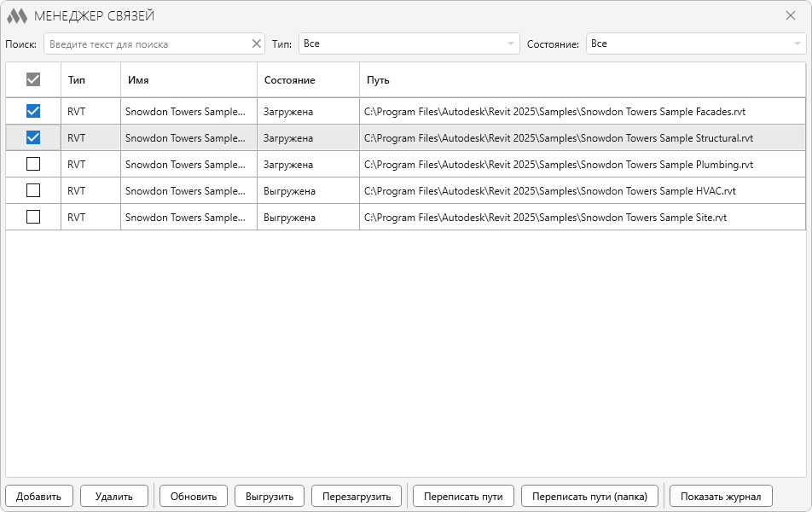The width and height of the screenshot is (812, 512).
Task: Check the Plumbing.rvt row checkbox
Action: (33, 164)
